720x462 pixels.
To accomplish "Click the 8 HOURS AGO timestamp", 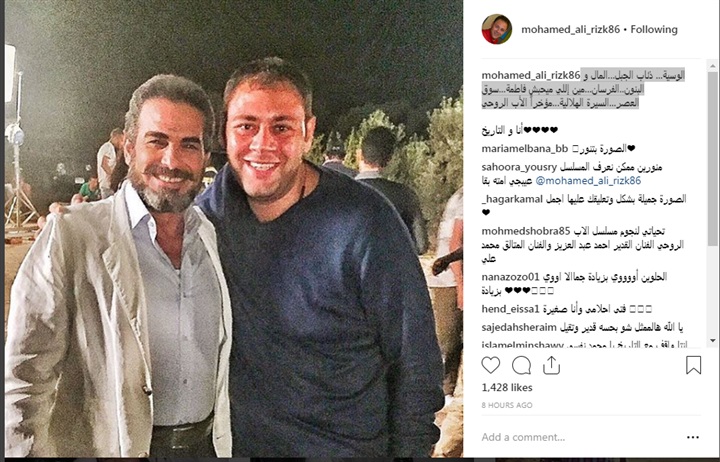I will click(507, 406).
